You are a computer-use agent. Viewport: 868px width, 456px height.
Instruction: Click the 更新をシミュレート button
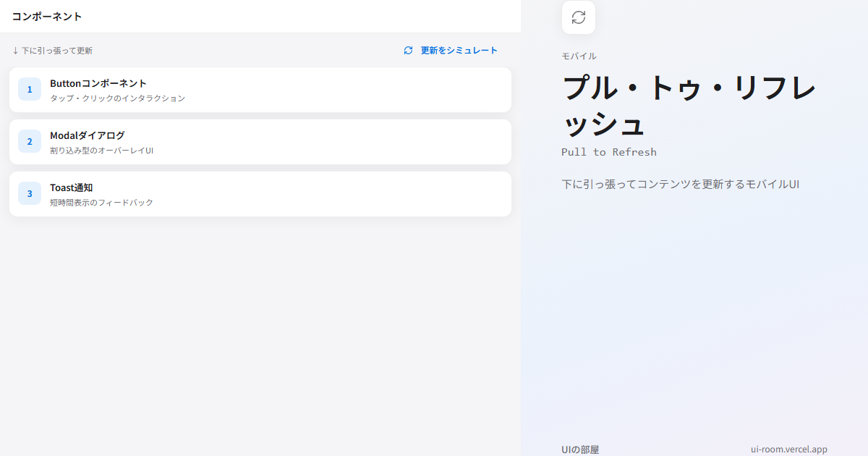tap(451, 51)
